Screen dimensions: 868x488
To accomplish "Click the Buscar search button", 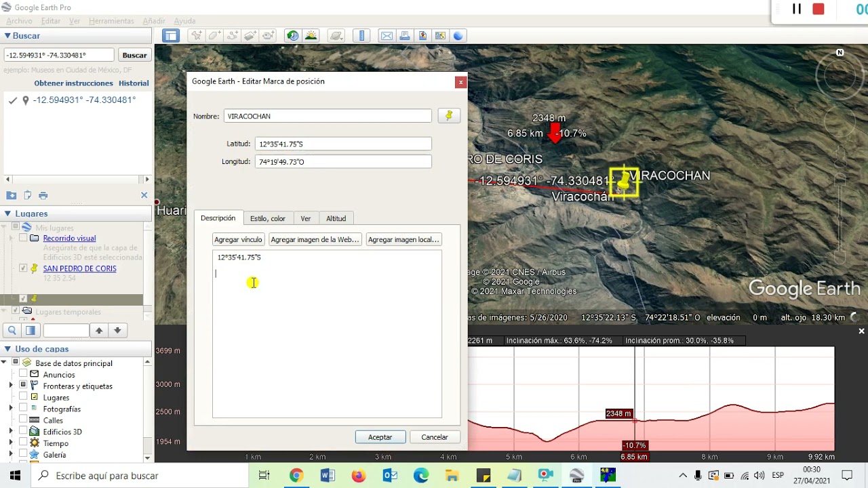I will point(134,55).
